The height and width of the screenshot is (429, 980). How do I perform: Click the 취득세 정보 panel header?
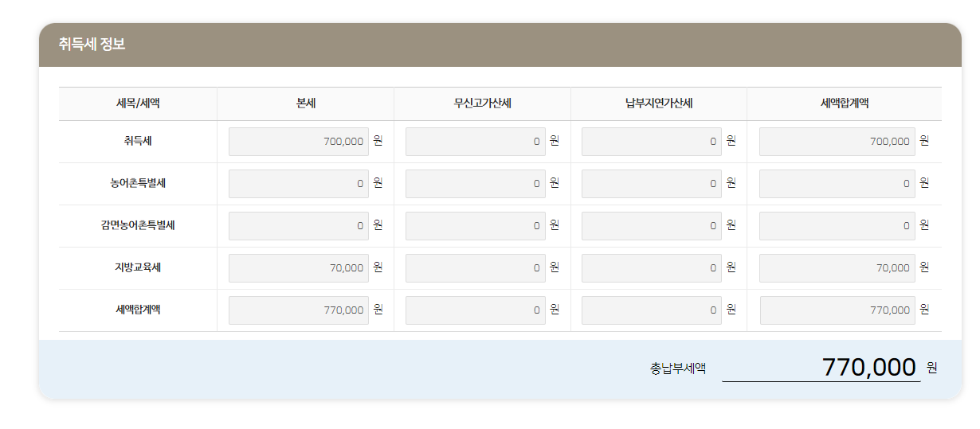point(500,45)
